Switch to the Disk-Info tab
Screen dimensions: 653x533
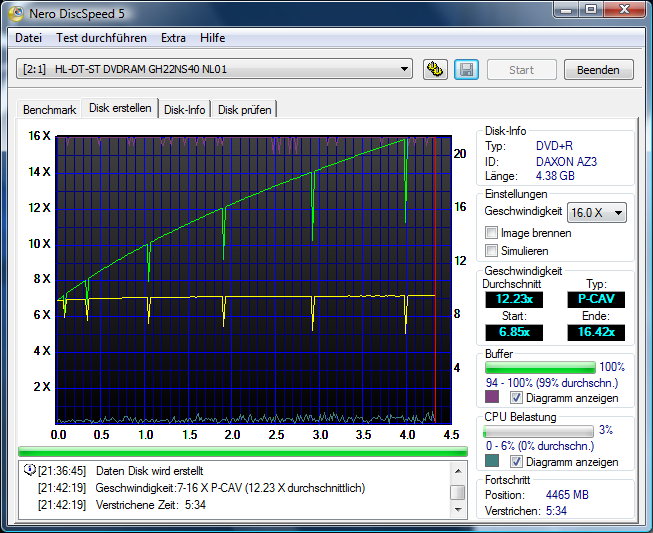point(184,110)
